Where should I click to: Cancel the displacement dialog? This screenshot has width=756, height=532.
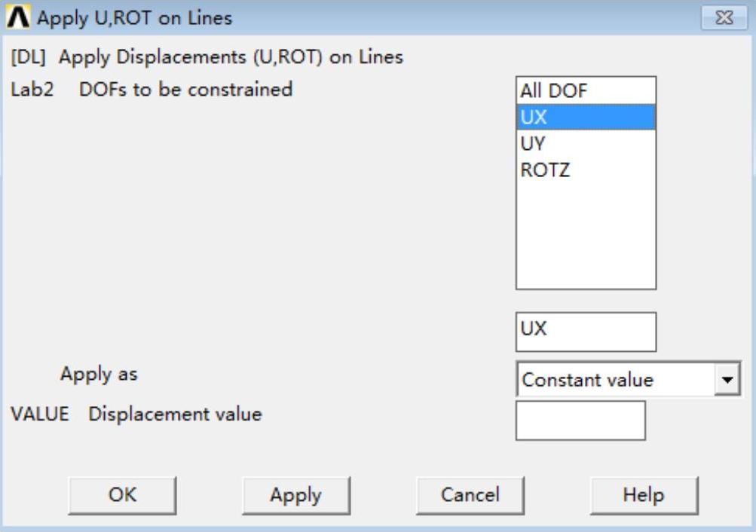coord(470,495)
